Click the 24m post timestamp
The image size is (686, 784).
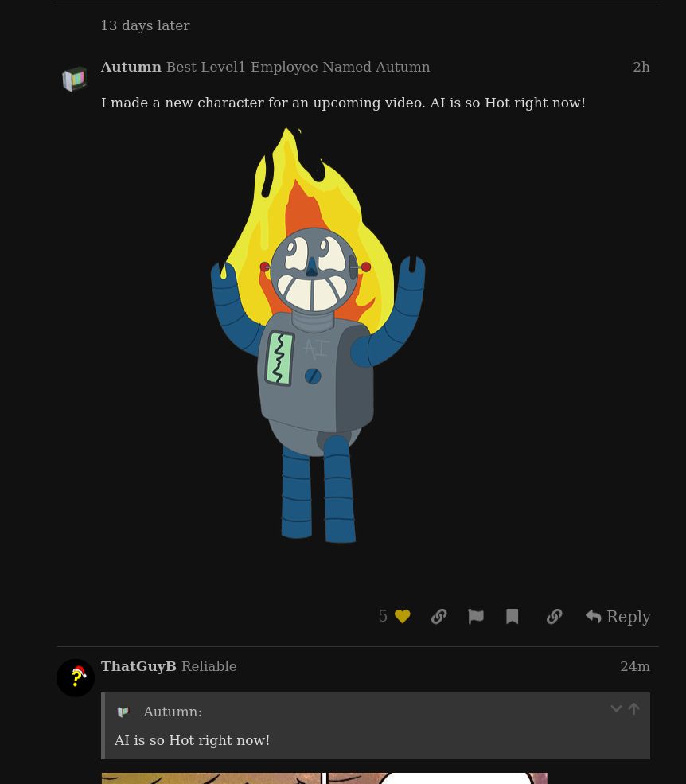tap(635, 666)
